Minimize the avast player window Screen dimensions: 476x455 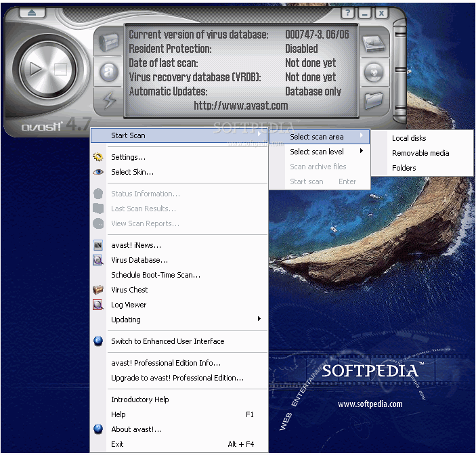click(x=364, y=13)
